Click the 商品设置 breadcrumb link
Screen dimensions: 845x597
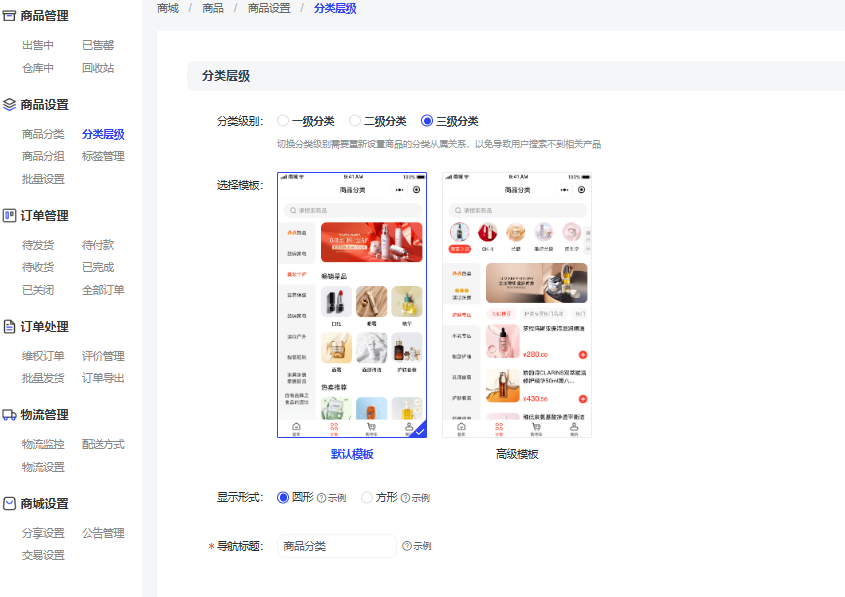tap(269, 8)
